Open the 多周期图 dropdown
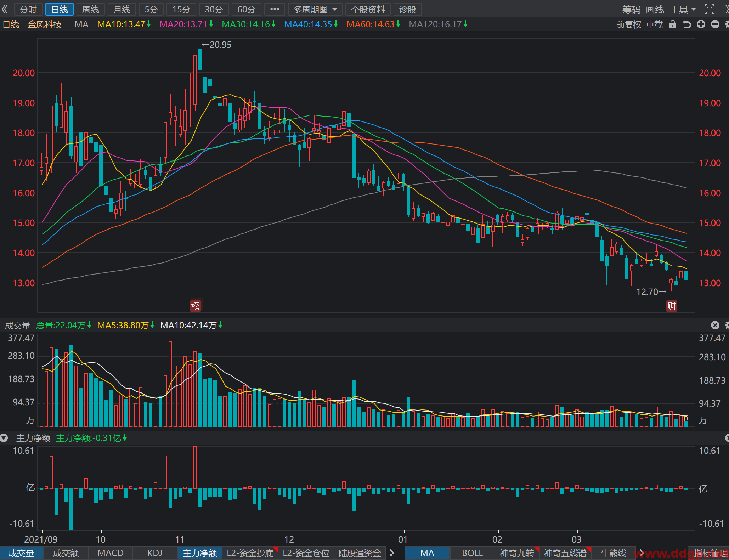The image size is (729, 560). 315,10
